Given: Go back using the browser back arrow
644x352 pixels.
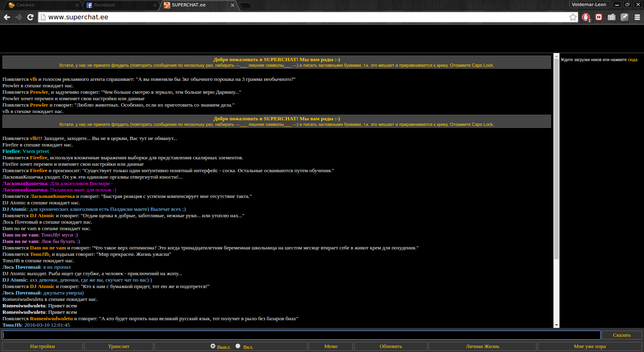Looking at the screenshot, I should (x=7, y=17).
